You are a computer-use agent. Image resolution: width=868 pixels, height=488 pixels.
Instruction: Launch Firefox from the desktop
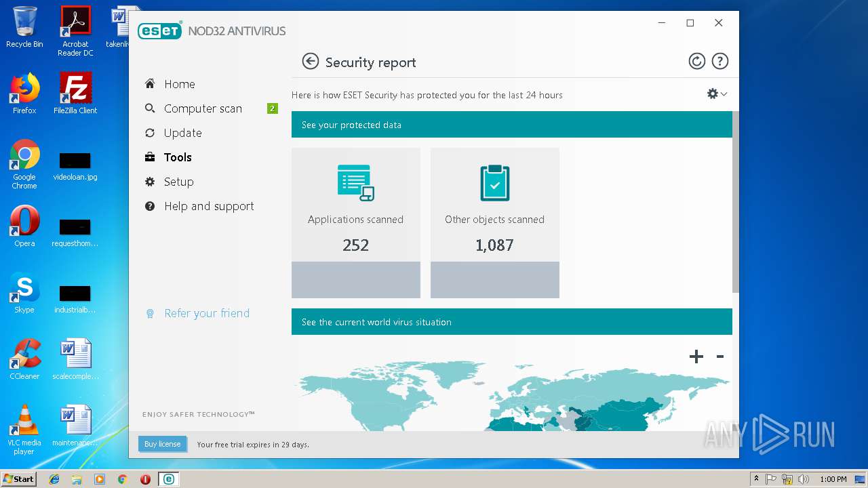point(24,94)
